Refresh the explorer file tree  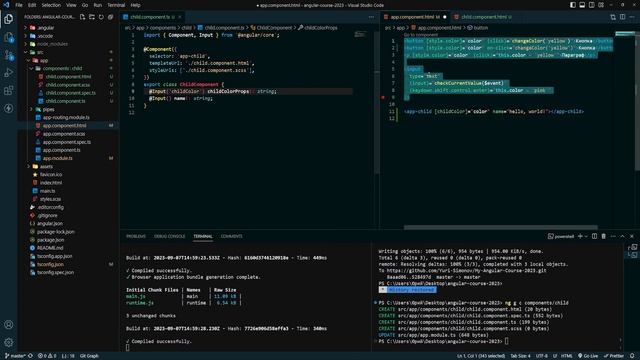click(101, 17)
